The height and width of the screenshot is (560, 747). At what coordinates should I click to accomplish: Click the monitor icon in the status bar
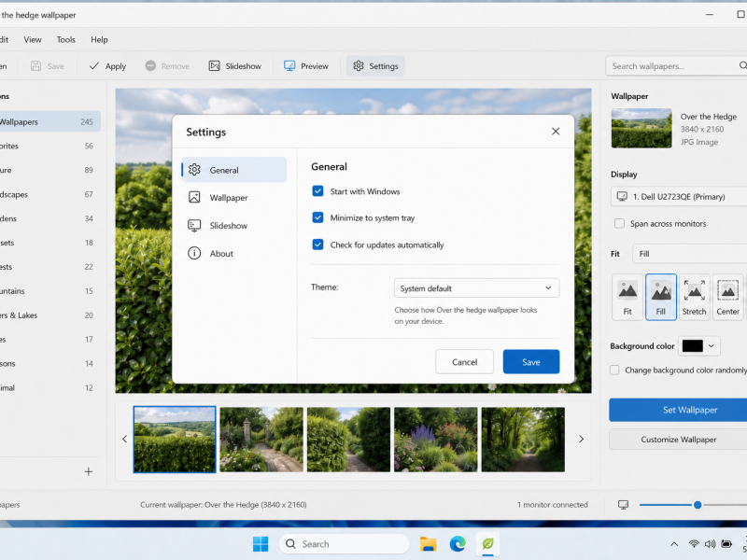[623, 505]
